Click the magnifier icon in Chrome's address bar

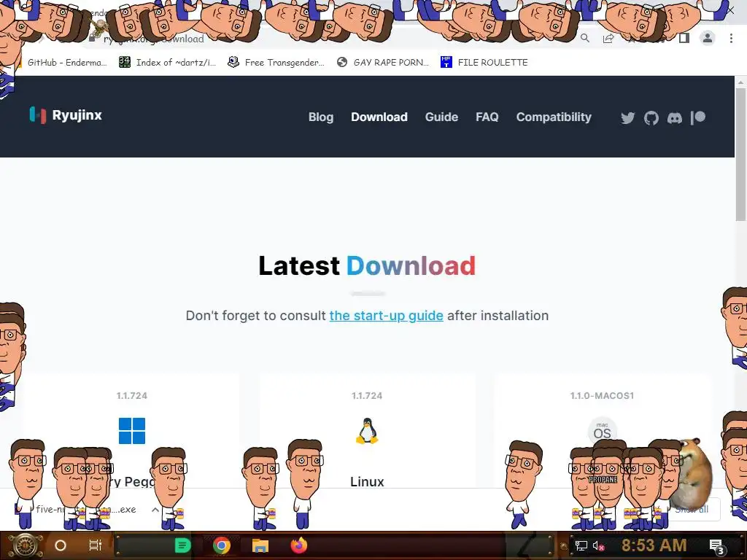coord(585,38)
